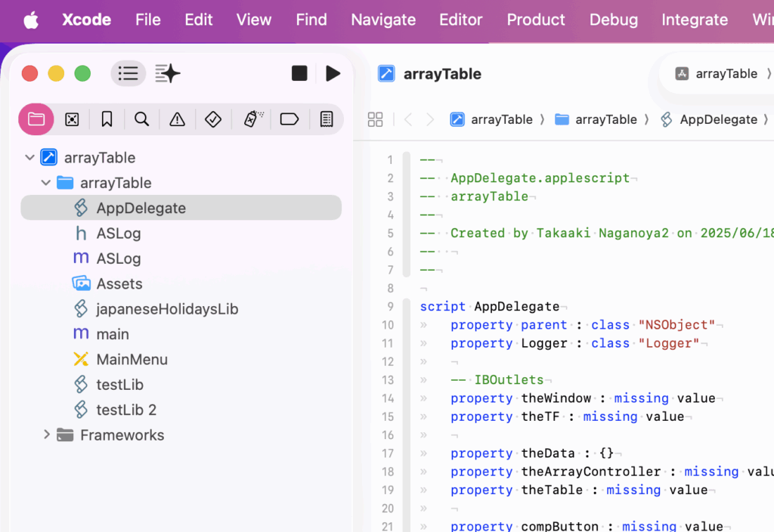The width and height of the screenshot is (774, 532).
Task: Open the Navigate menu
Action: pos(383,20)
